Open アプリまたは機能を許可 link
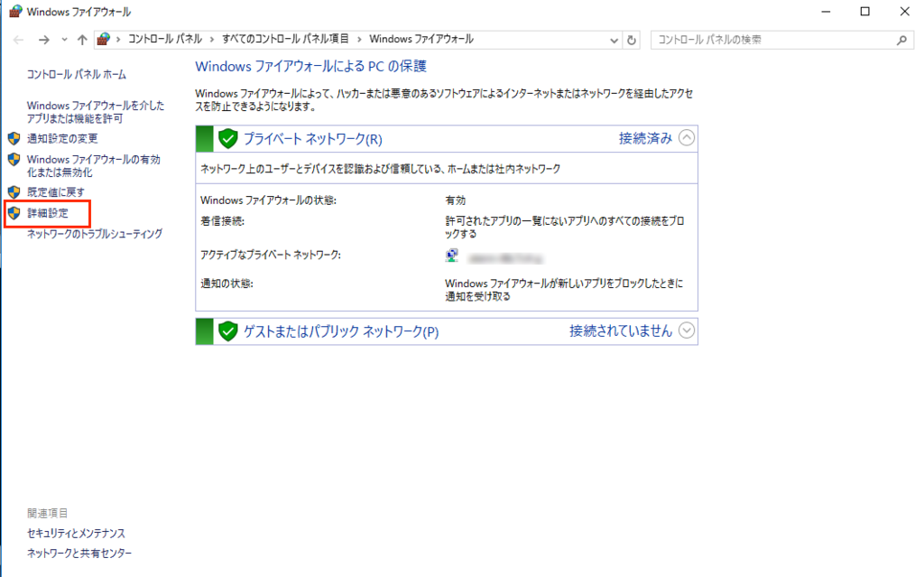This screenshot has height=577, width=924. click(96, 112)
